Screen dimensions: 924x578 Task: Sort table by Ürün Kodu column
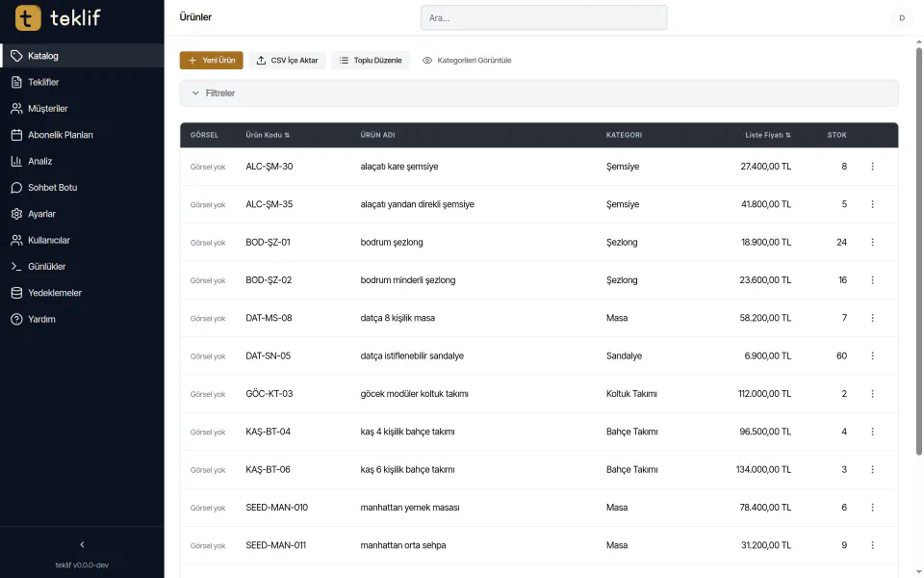pyautogui.click(x=268, y=135)
